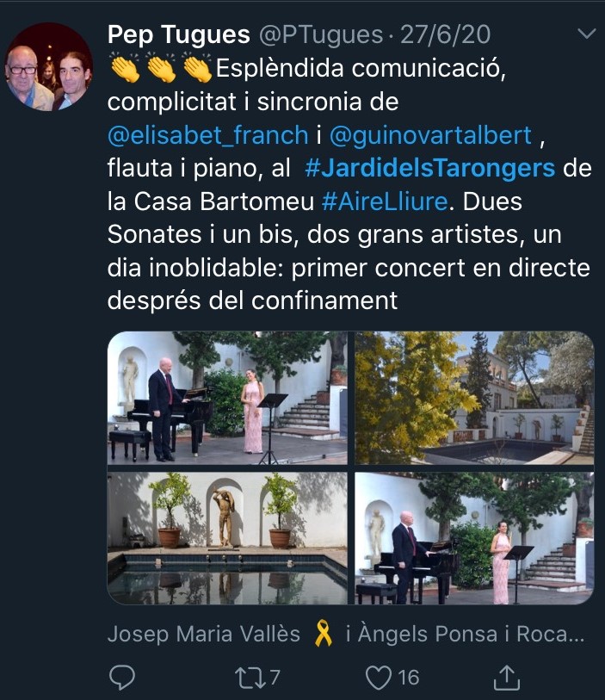Open Pep Tugues display name
The height and width of the screenshot is (700, 605).
(x=178, y=34)
